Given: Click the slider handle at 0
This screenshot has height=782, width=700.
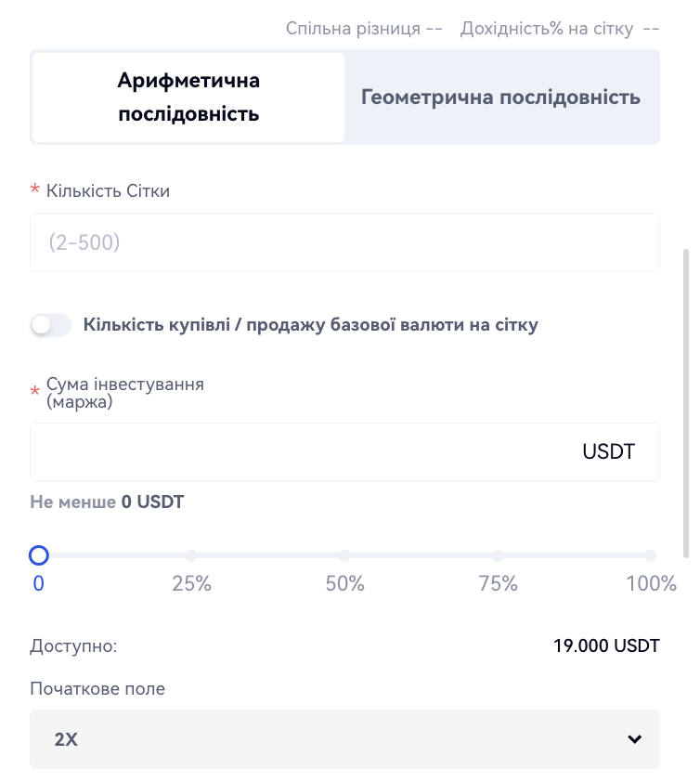Looking at the screenshot, I should [39, 555].
